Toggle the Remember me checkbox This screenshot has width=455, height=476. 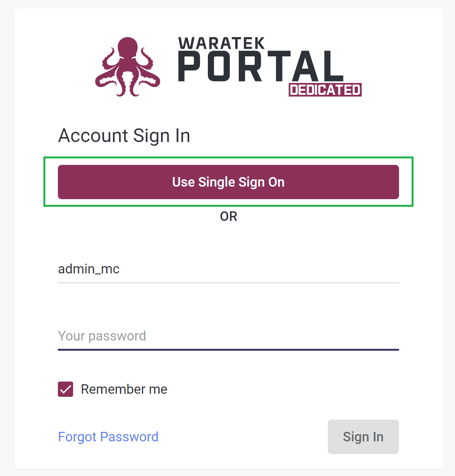pyautogui.click(x=65, y=389)
